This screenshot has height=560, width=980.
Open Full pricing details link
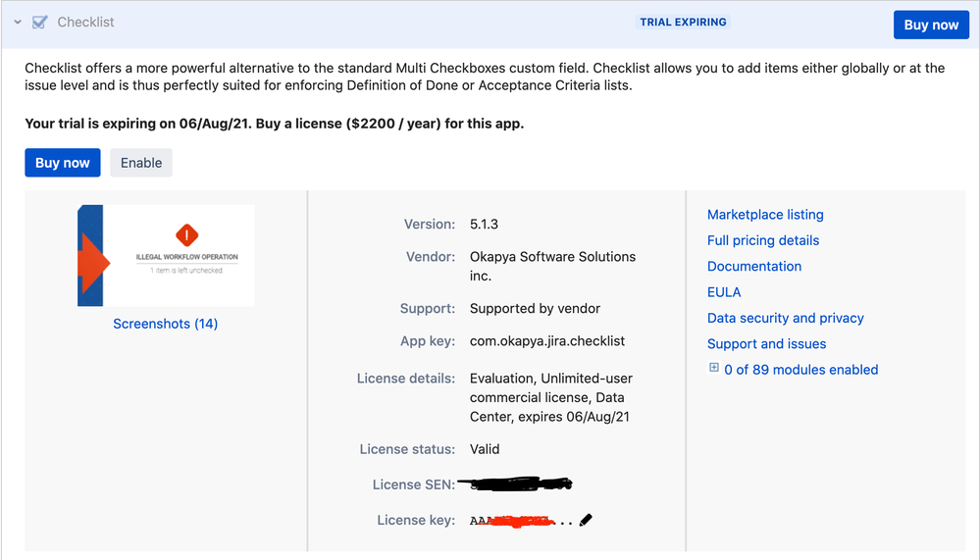tap(763, 240)
